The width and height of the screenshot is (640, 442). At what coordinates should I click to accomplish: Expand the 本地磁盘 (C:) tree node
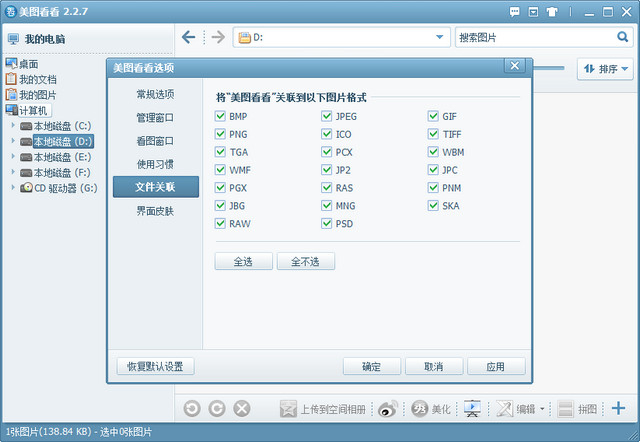[x=13, y=126]
